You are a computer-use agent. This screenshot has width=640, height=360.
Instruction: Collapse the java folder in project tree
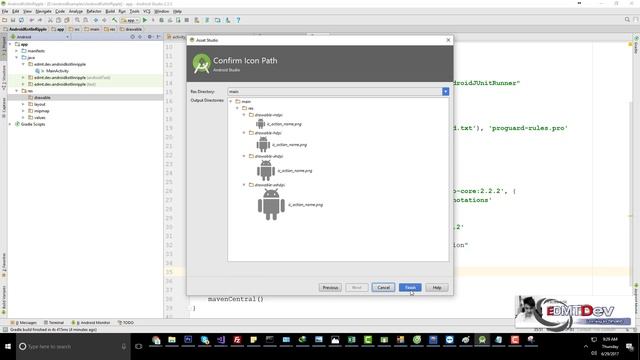click(x=17, y=58)
